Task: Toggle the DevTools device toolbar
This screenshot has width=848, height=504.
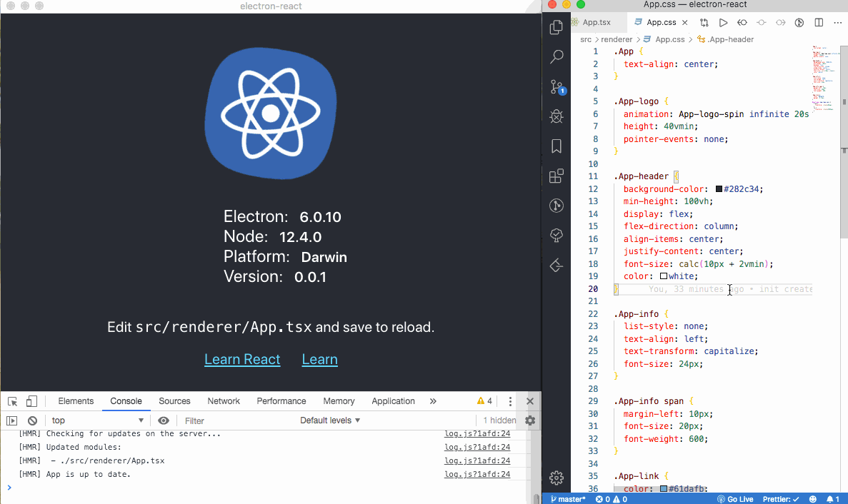Action: (32, 401)
